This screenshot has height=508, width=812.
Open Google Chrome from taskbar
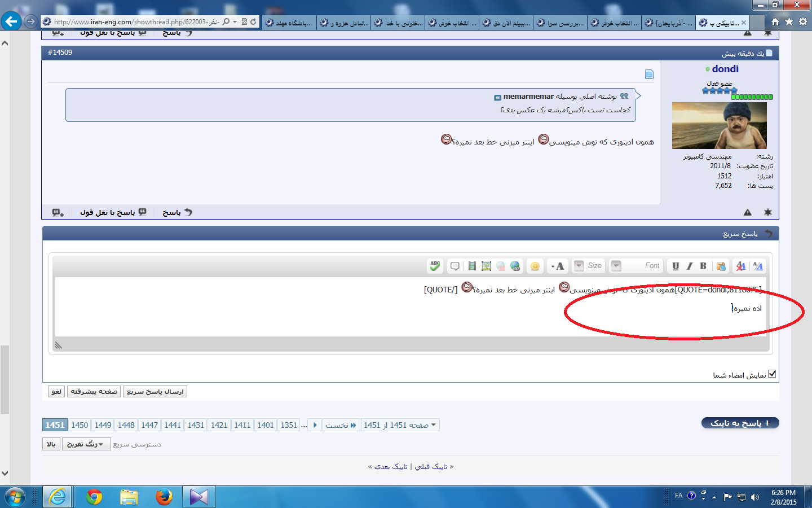coord(94,497)
